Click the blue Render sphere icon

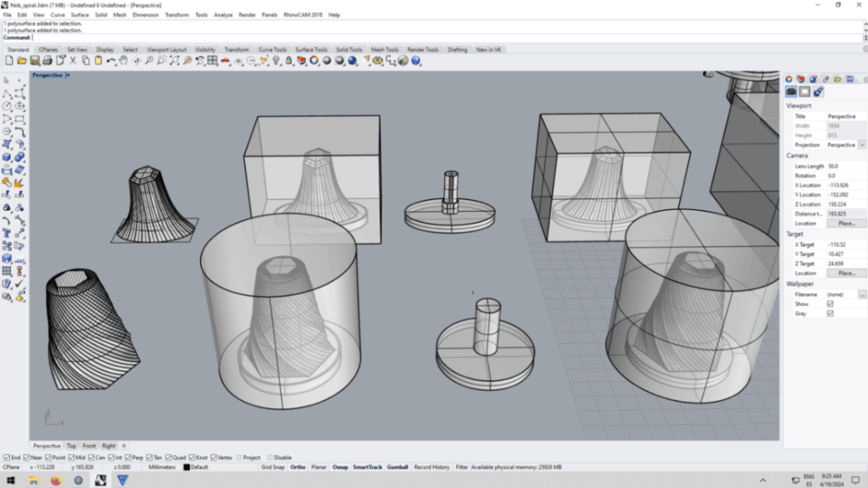353,60
